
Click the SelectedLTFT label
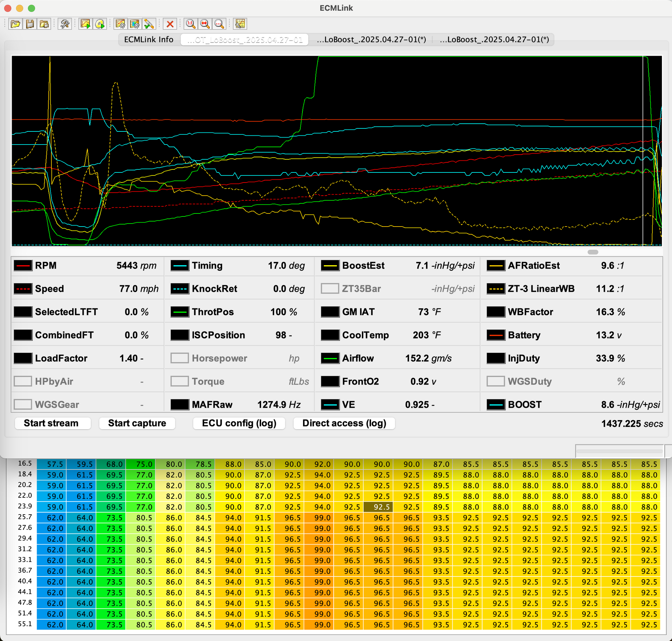pos(66,312)
